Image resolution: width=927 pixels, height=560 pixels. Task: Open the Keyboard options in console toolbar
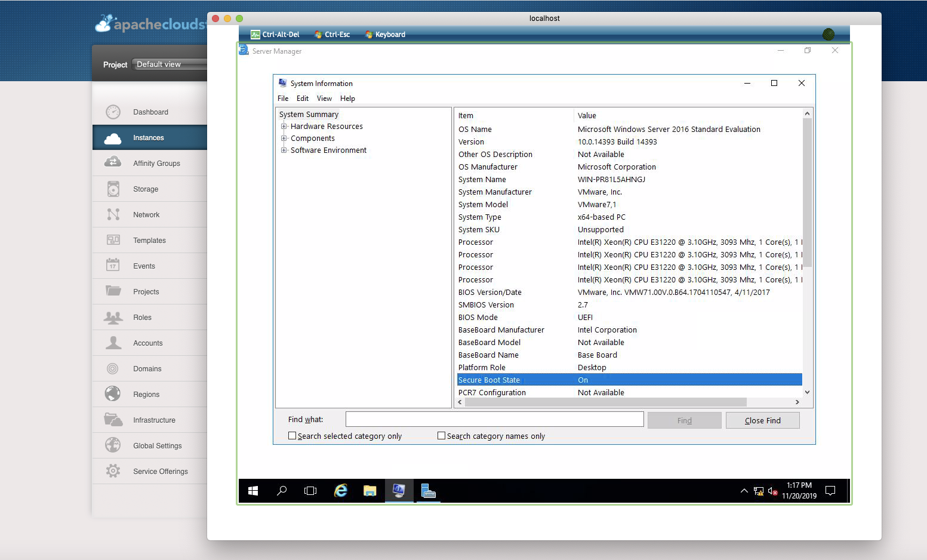click(385, 35)
